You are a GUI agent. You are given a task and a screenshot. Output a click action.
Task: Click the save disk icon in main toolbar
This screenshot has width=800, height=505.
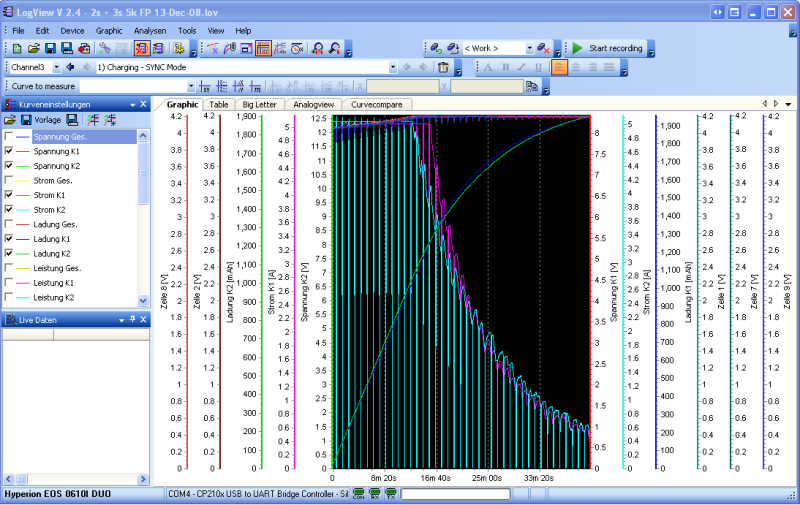tap(50, 48)
